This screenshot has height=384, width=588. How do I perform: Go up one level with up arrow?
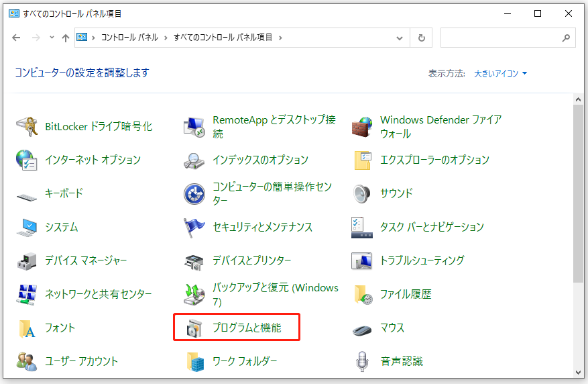tap(66, 38)
